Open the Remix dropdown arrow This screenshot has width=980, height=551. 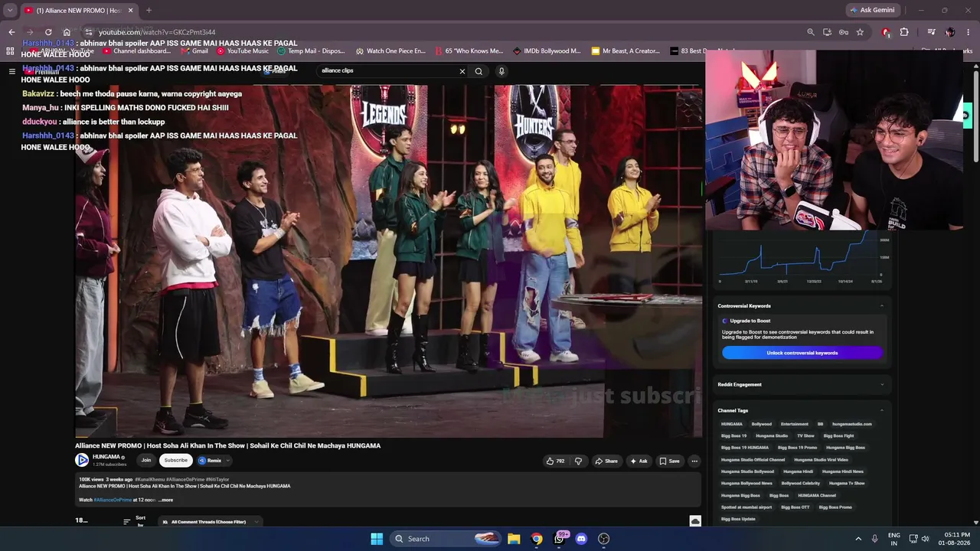coord(227,461)
